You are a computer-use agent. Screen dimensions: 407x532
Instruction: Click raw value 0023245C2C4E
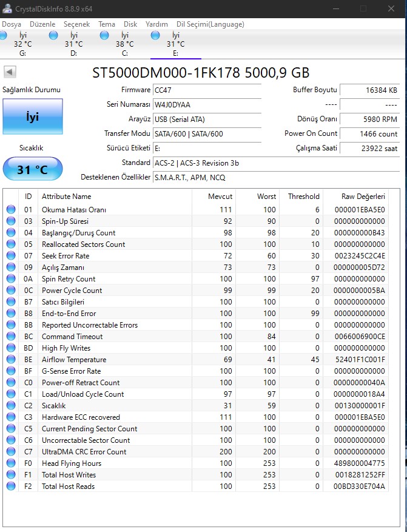pyautogui.click(x=360, y=256)
